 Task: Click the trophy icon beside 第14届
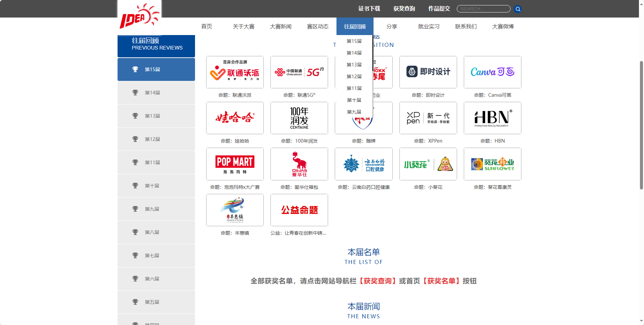(135, 93)
